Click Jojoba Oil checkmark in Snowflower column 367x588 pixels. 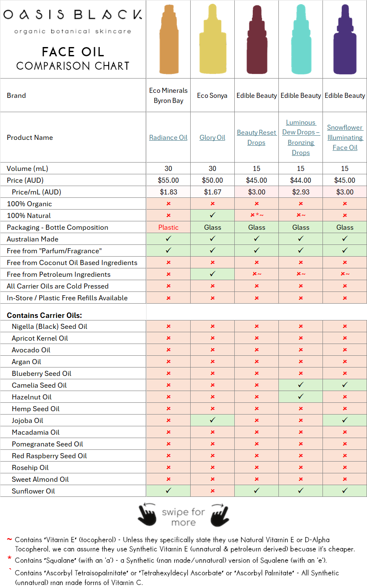coord(345,420)
